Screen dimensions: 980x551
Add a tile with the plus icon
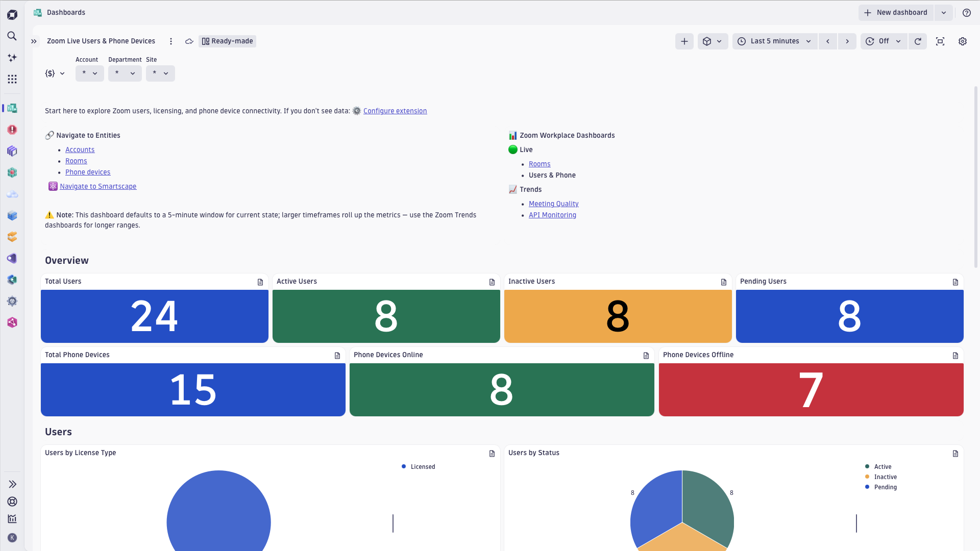(x=684, y=41)
